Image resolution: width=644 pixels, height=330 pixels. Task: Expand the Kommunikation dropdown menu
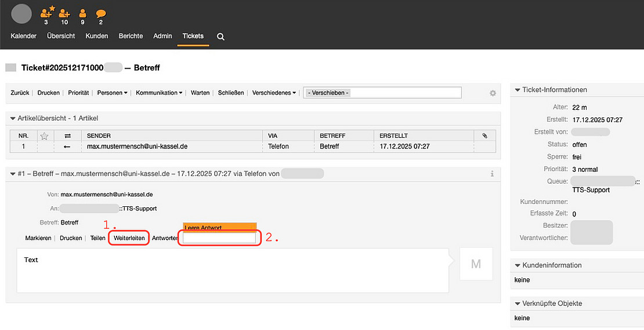pyautogui.click(x=159, y=93)
